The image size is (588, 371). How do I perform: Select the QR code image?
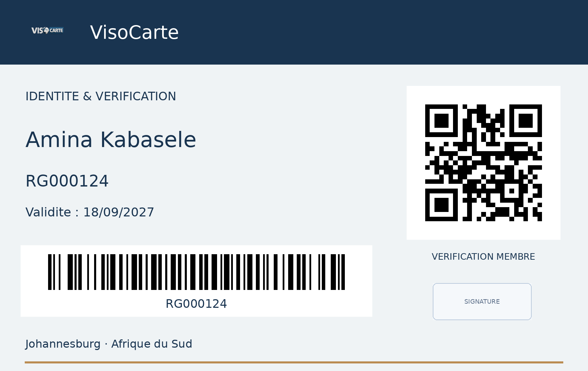point(483,163)
